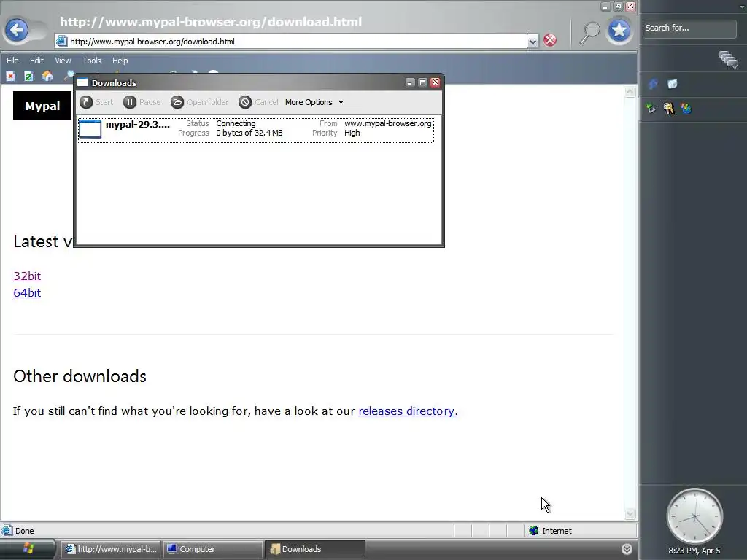This screenshot has height=560, width=747.
Task: Click the system tray expand chevron icon
Action: click(627, 549)
